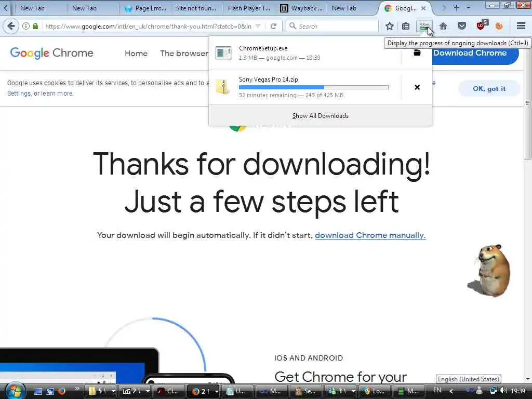Show hidden tray icons arrow
This screenshot has width=532, height=399.
pos(451,391)
